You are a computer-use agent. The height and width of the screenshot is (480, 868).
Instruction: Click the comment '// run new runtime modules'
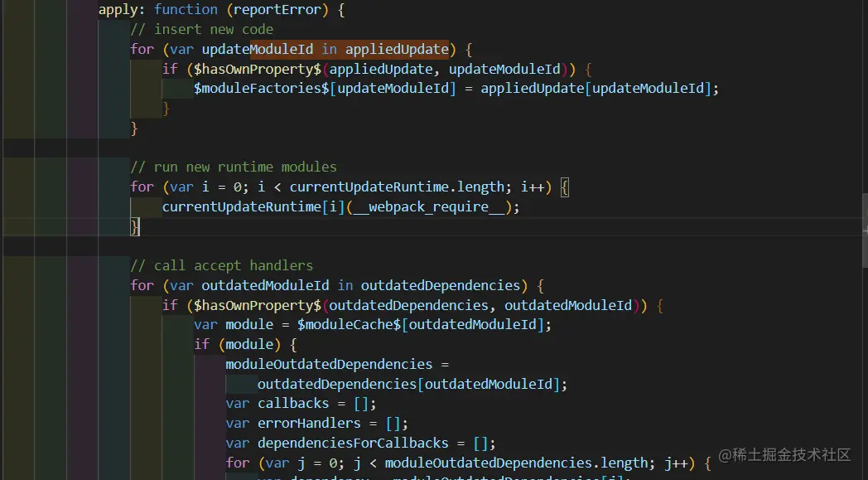[233, 167]
